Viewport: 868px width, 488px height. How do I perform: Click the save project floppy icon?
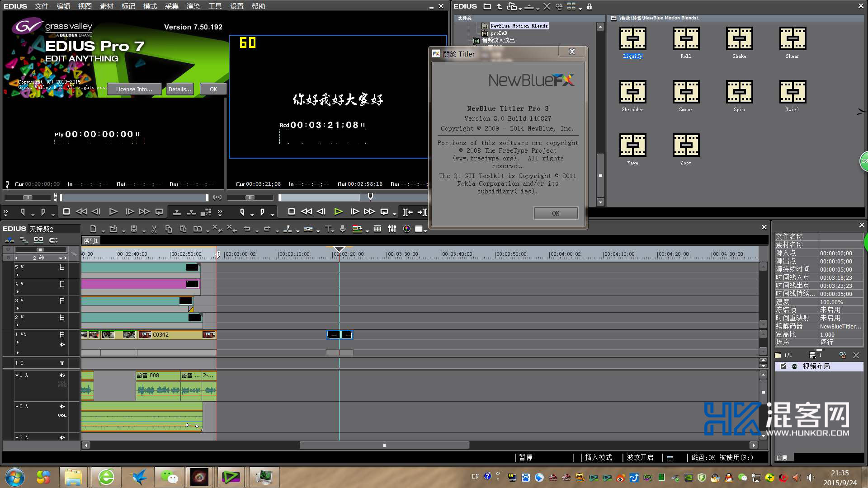coord(134,229)
